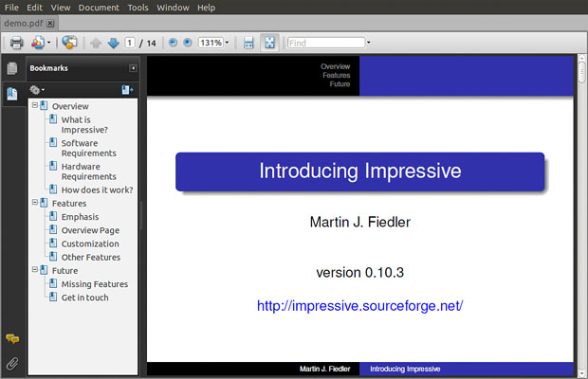The image size is (588, 379).
Task: Click the footer text 'Introducing Impressive'
Action: 405,369
